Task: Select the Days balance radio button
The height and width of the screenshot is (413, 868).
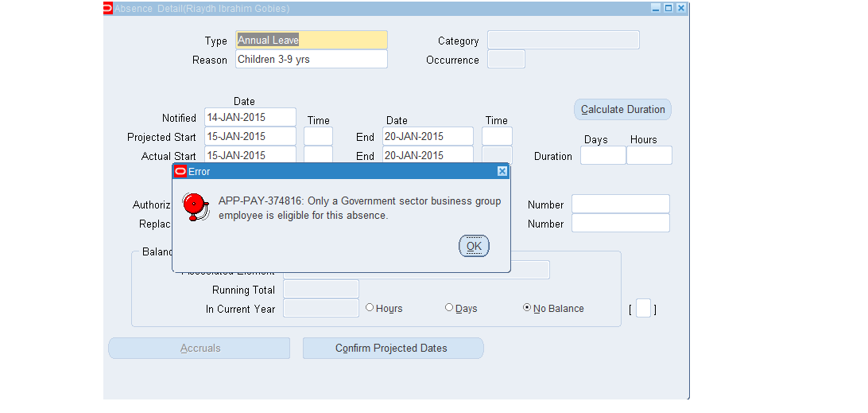Action: [449, 307]
